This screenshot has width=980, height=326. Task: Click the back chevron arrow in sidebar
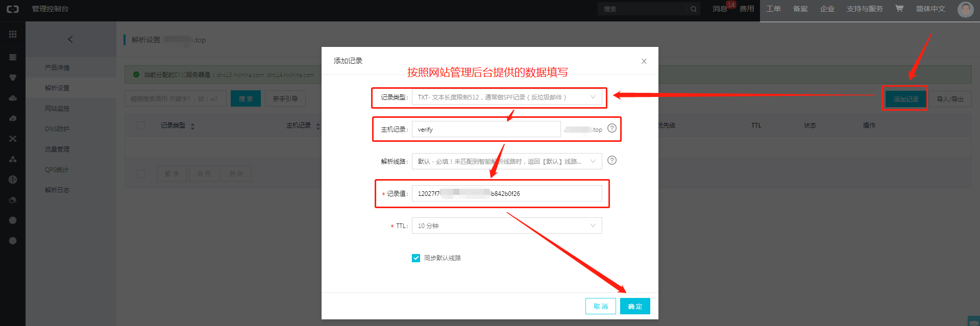point(70,39)
